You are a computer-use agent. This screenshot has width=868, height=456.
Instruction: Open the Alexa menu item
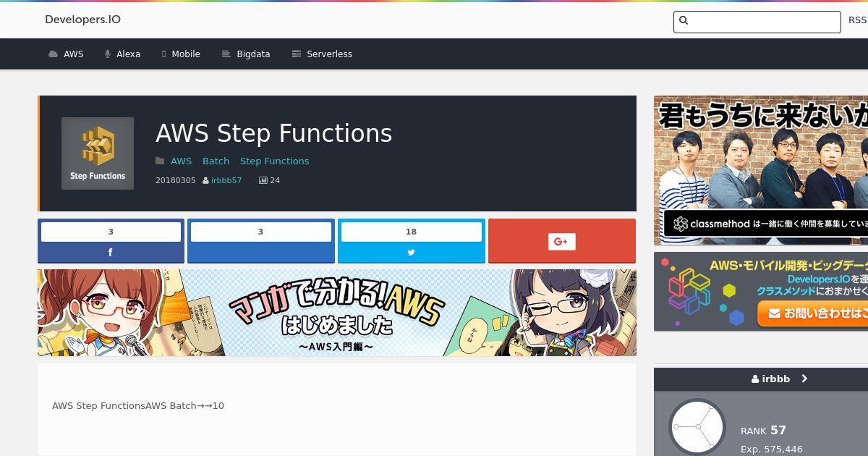(x=128, y=54)
